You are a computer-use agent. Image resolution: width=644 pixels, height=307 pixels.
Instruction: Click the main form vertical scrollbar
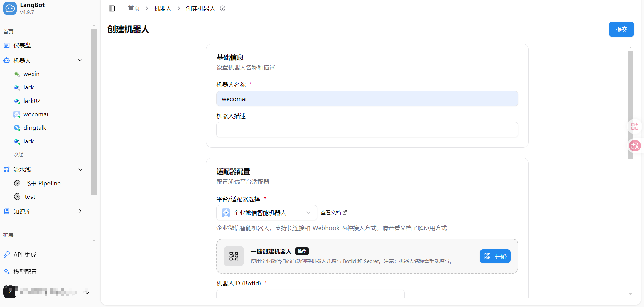coord(630,104)
